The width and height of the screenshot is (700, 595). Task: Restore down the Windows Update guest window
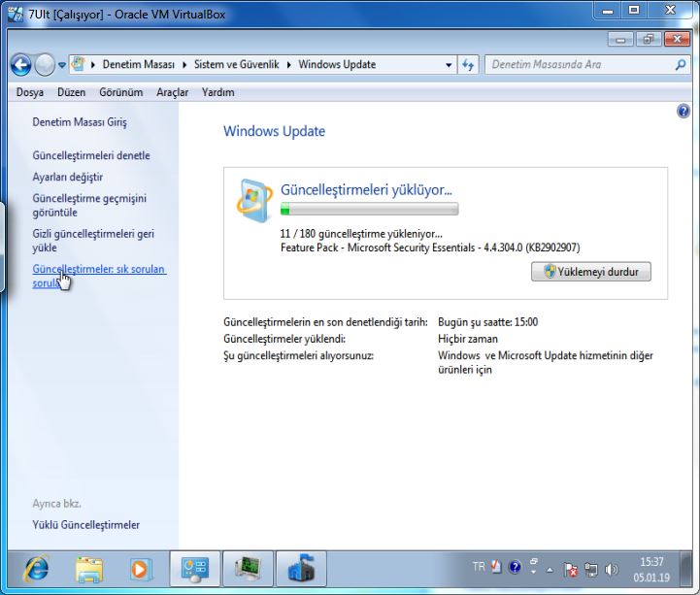(x=648, y=40)
